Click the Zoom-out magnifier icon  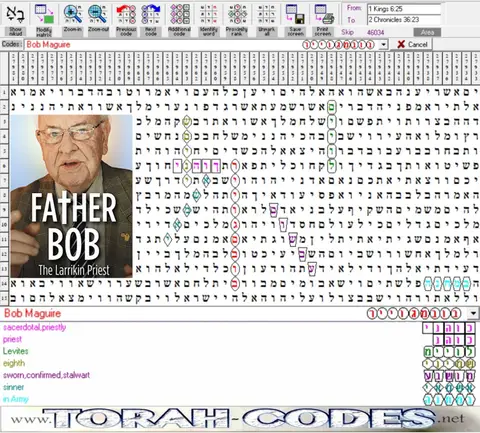point(98,14)
